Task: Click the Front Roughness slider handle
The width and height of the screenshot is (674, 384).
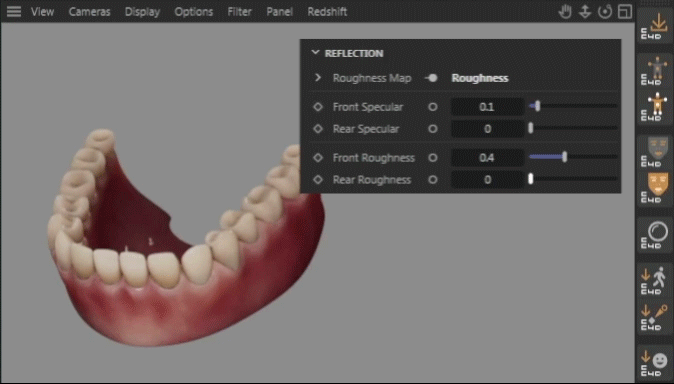Action: click(x=564, y=157)
